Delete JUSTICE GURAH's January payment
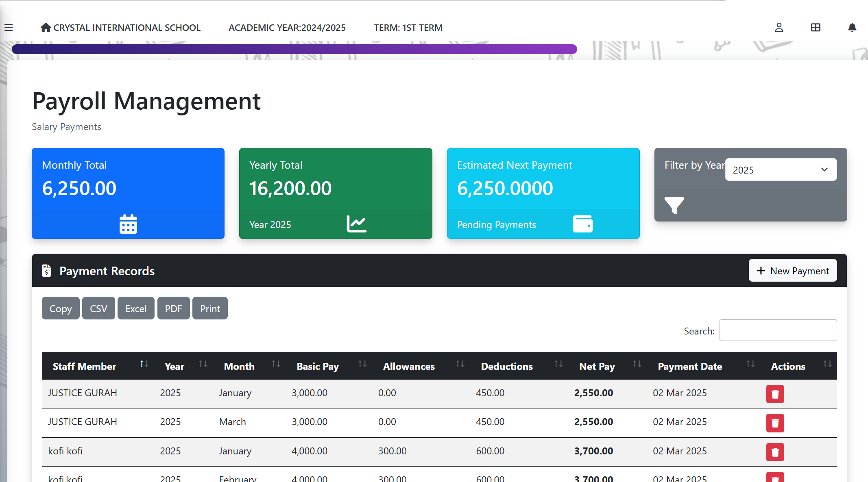868x482 pixels. pyautogui.click(x=775, y=394)
